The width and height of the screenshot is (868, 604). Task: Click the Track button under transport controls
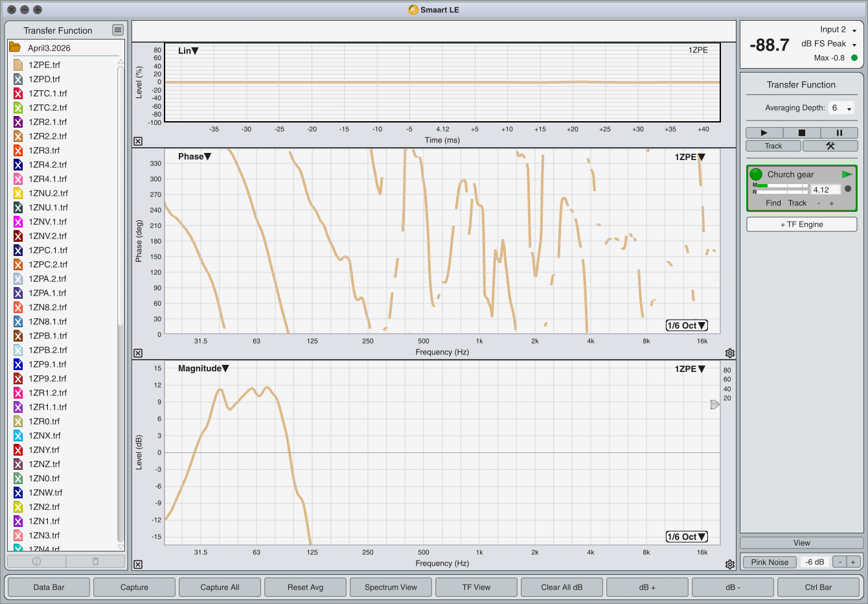[773, 146]
